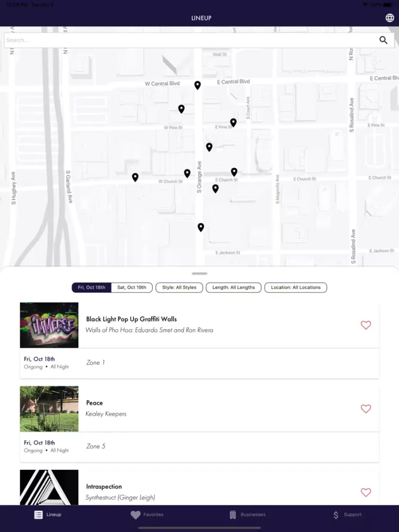This screenshot has height=532, width=399.
Task: Open the globe language icon
Action: (390, 18)
